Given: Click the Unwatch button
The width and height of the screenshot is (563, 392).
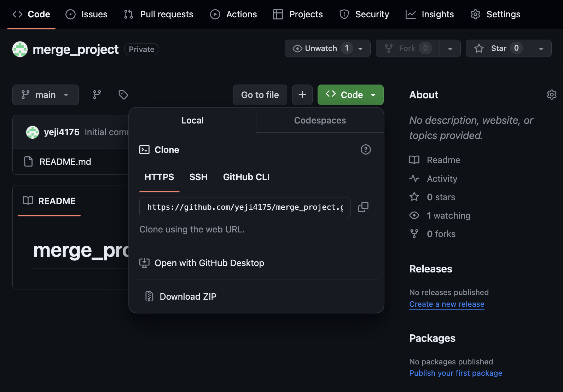Looking at the screenshot, I should (x=327, y=48).
